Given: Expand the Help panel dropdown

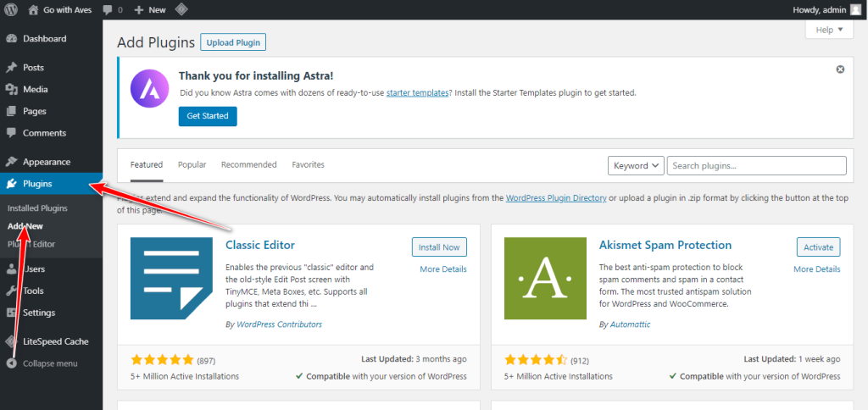Looking at the screenshot, I should pos(829,30).
